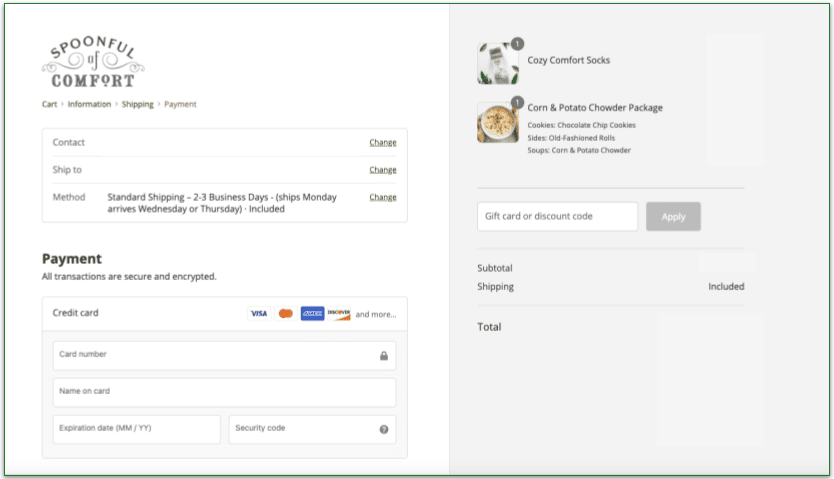This screenshot has height=479, width=834.
Task: Click the Spoonful of Comfort logo
Action: (93, 62)
